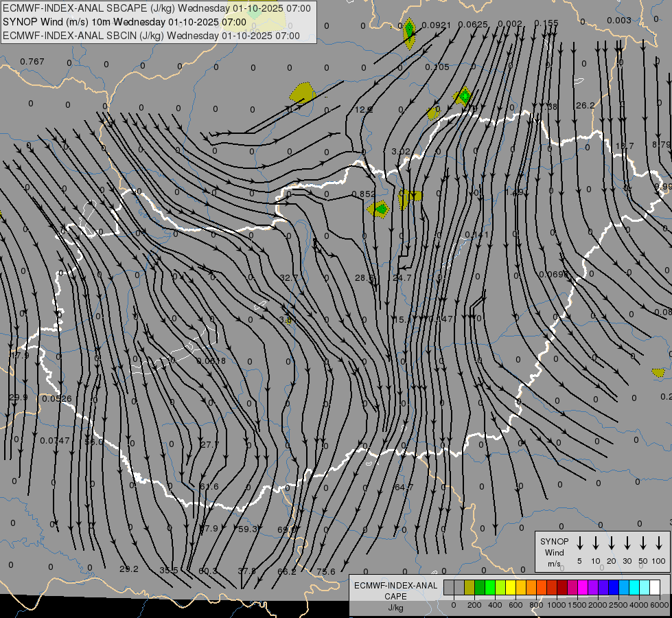Pick the dark red CAPE swatch before 1500

click(x=562, y=587)
